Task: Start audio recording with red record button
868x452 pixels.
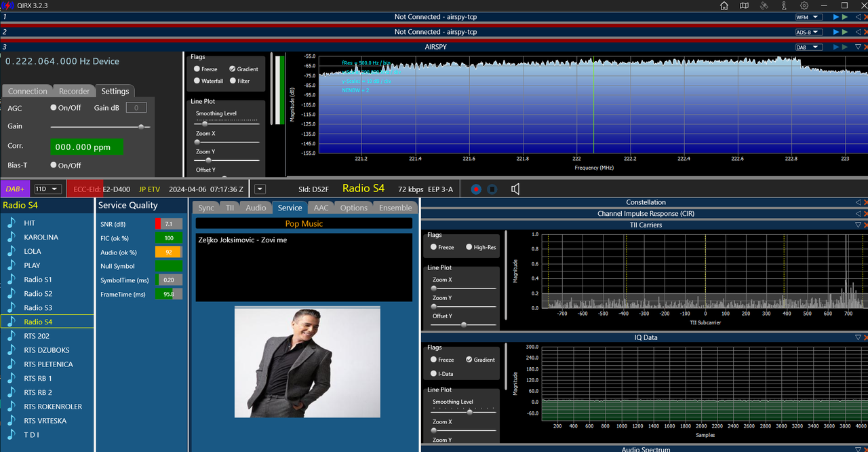Action: point(476,189)
